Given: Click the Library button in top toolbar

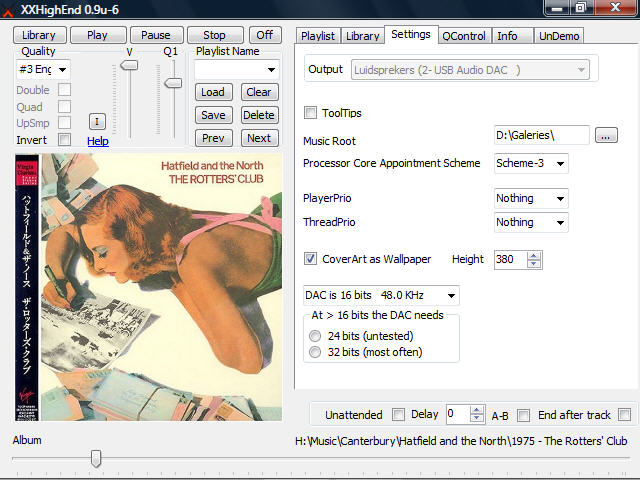Looking at the screenshot, I should (x=39, y=35).
